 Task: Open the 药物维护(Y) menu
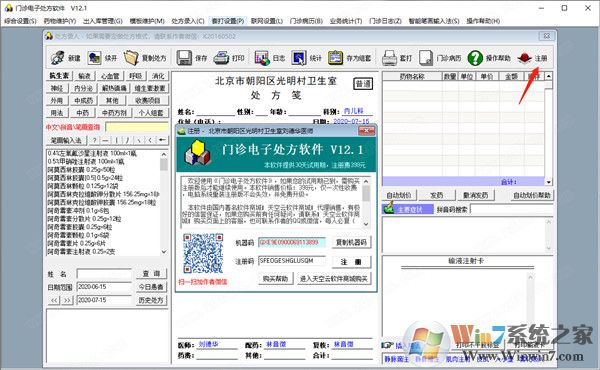click(x=60, y=21)
